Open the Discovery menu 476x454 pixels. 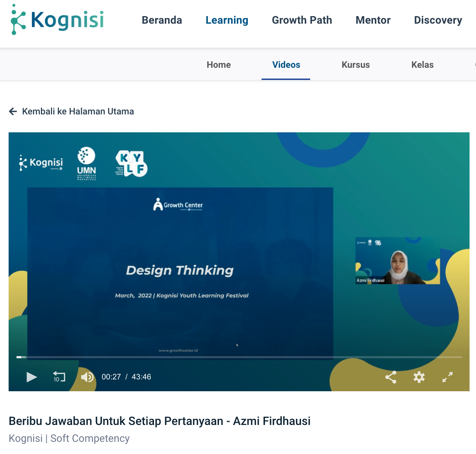(438, 20)
